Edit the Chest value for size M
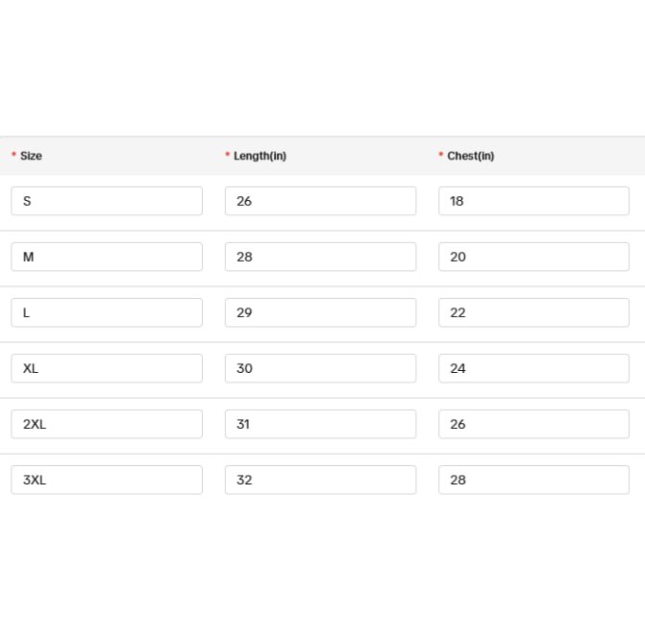 [533, 257]
